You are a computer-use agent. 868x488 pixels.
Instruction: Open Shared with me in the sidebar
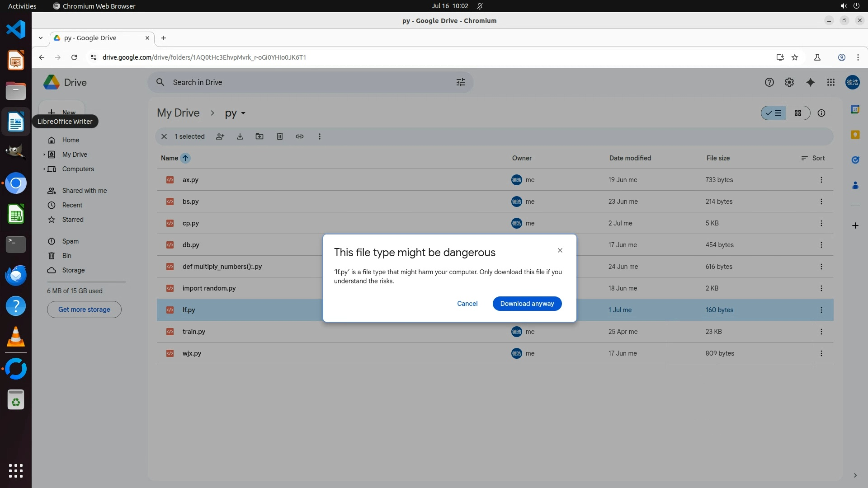[x=85, y=191]
